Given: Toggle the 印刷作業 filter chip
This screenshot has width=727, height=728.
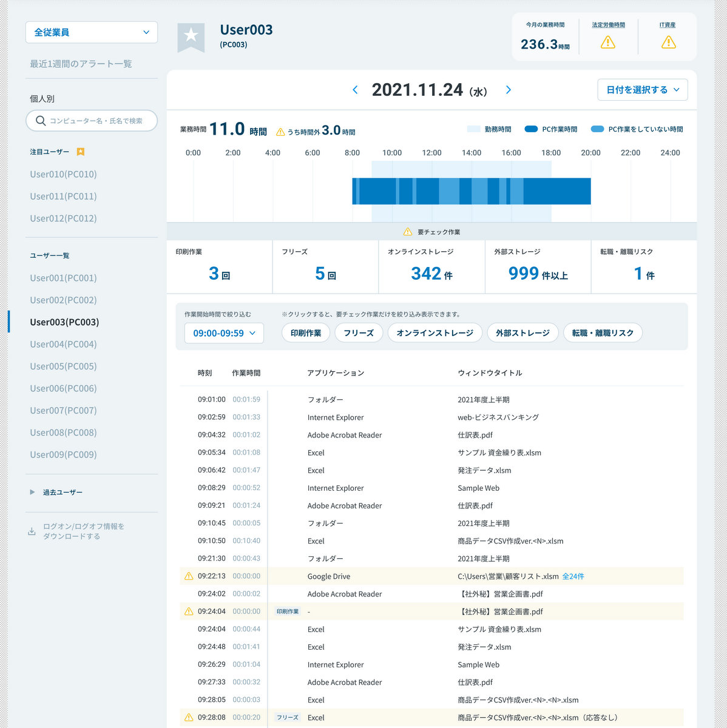Looking at the screenshot, I should (306, 333).
